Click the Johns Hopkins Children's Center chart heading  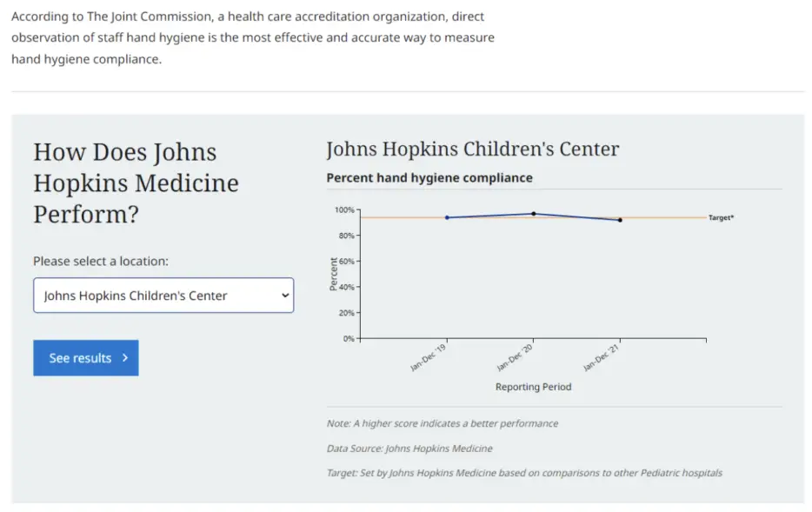(x=473, y=149)
